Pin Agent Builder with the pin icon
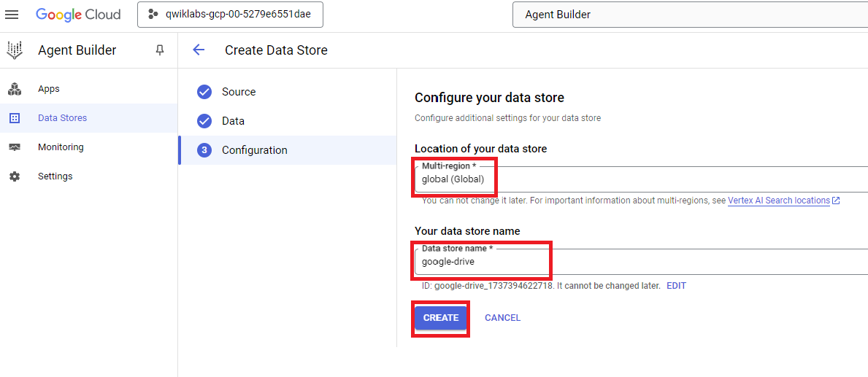This screenshot has height=377, width=868. pos(160,50)
